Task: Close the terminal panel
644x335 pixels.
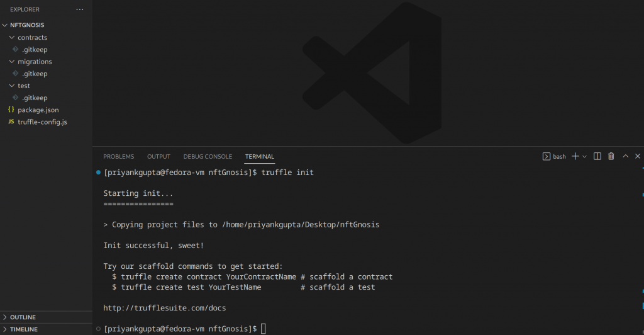Action: click(x=637, y=156)
